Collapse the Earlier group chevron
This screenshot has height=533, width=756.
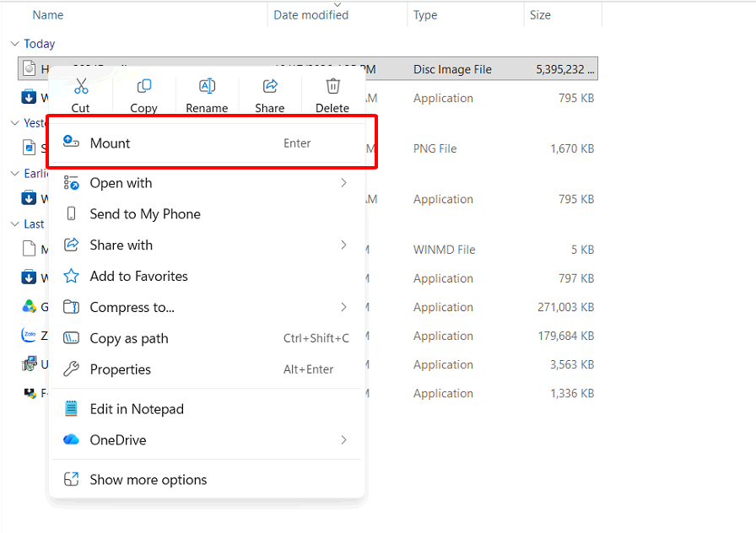15,174
